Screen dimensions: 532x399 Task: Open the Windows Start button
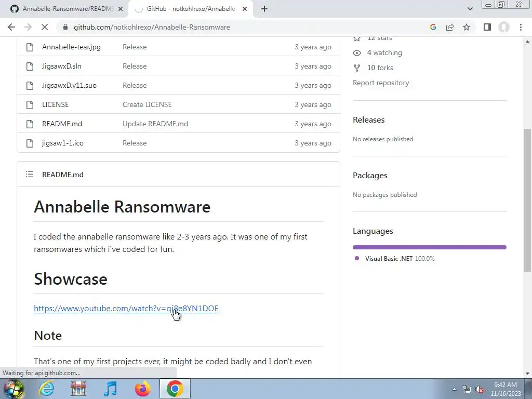click(14, 389)
